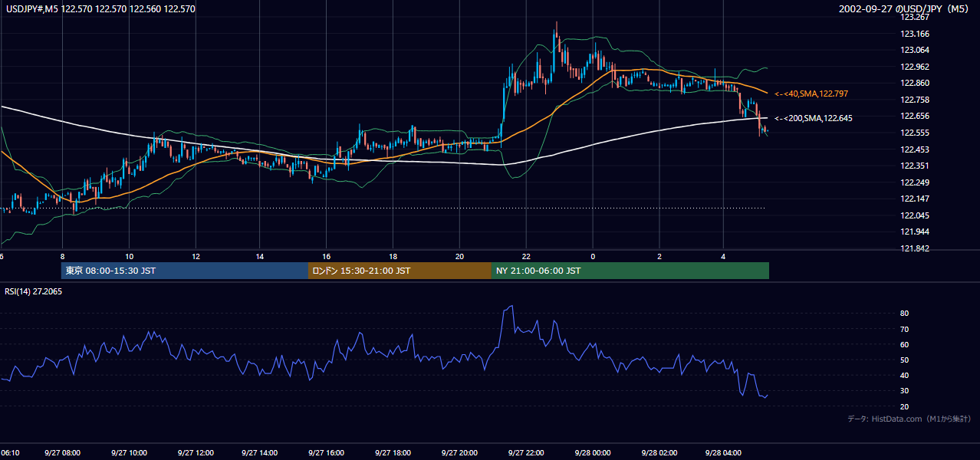Click price axis value 122.860

(916, 83)
